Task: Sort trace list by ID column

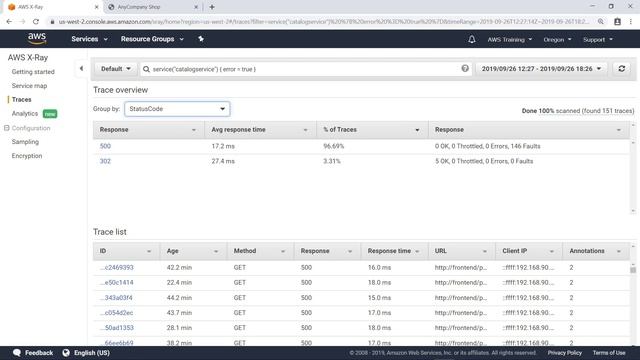Action: (126, 251)
